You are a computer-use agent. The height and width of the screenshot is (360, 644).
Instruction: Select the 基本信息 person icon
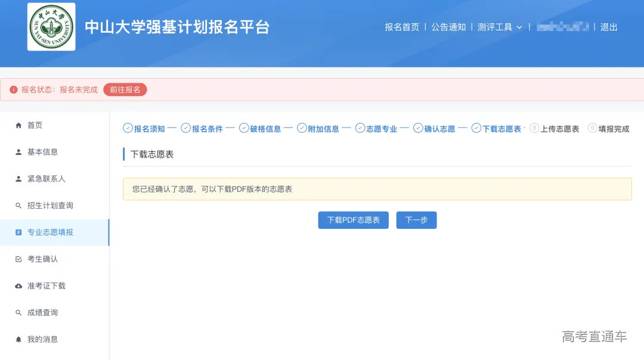click(20, 151)
